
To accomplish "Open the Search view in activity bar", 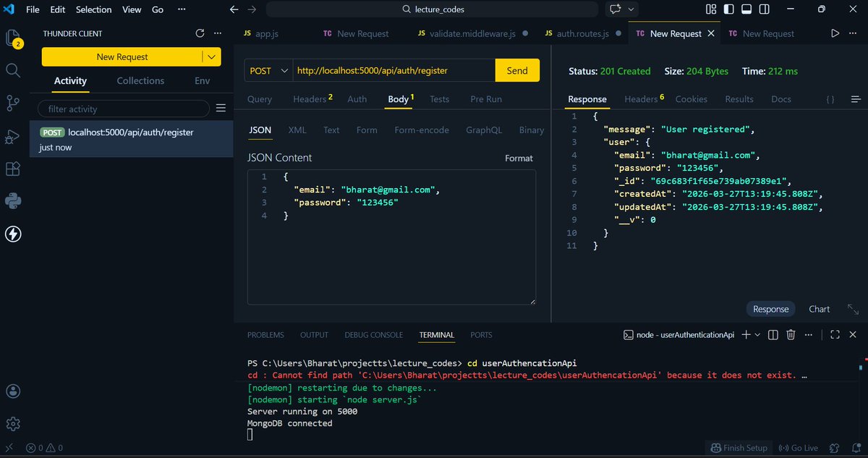I will click(x=12, y=70).
